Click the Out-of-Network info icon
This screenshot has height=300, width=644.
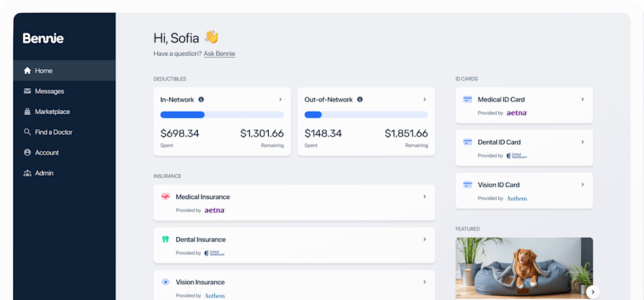tap(360, 100)
